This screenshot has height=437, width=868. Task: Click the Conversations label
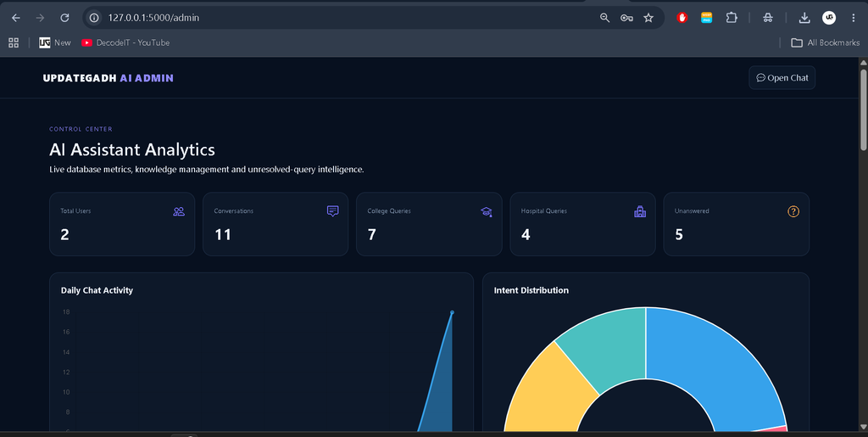(x=234, y=211)
